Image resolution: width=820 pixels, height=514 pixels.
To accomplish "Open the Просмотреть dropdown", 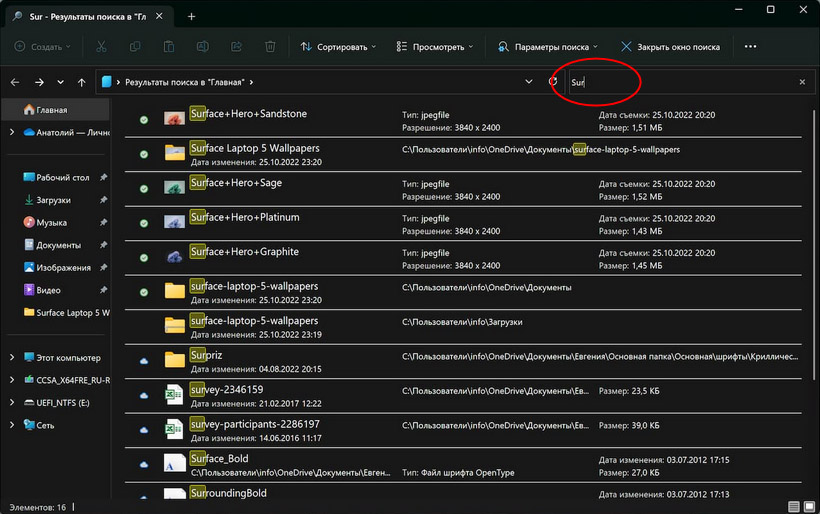I will (435, 47).
